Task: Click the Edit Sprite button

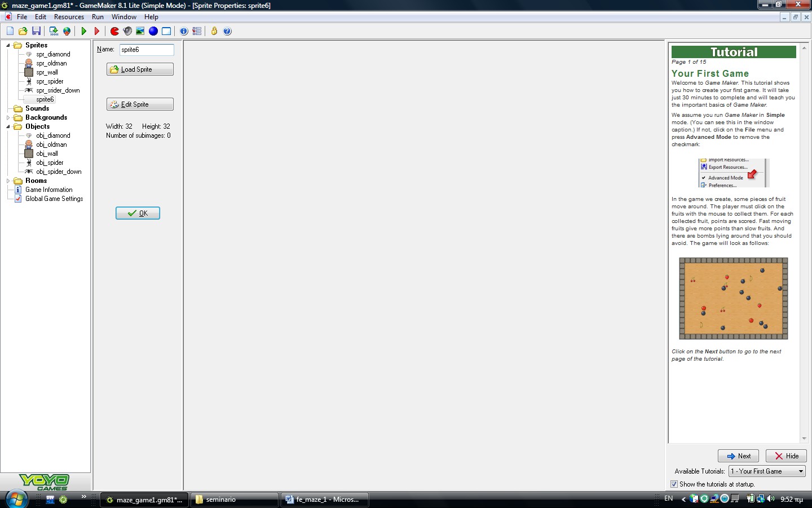Action: pyautogui.click(x=140, y=104)
